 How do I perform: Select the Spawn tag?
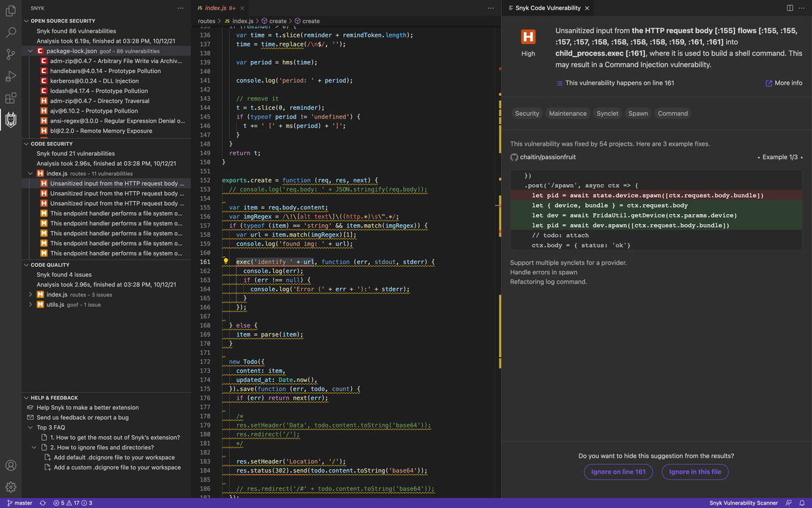click(638, 113)
